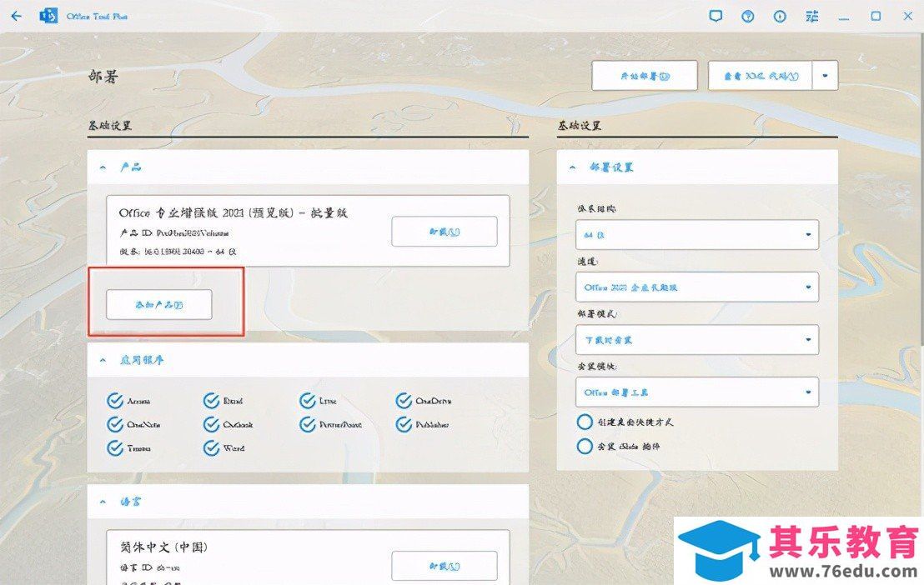Toggle the Access application checkbox

pos(115,401)
